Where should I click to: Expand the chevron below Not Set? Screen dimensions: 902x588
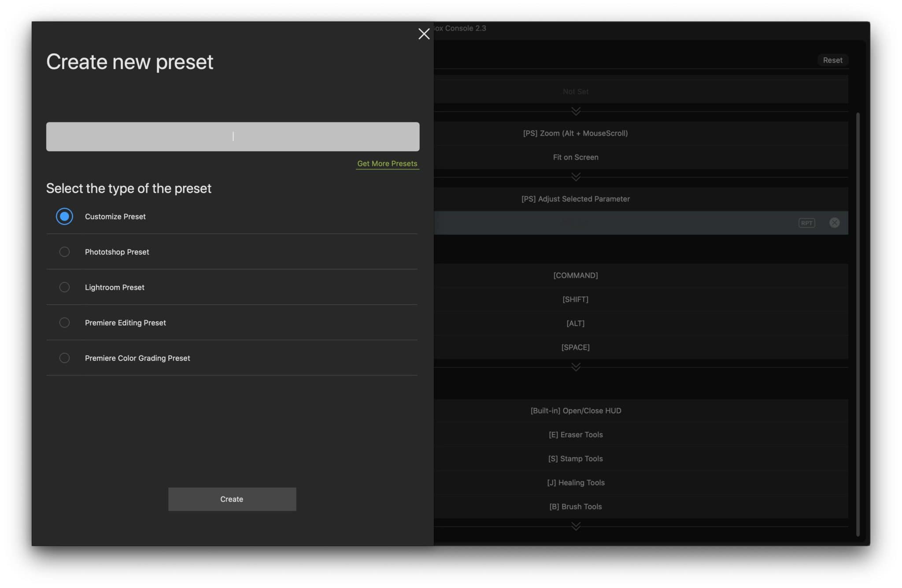point(576,111)
